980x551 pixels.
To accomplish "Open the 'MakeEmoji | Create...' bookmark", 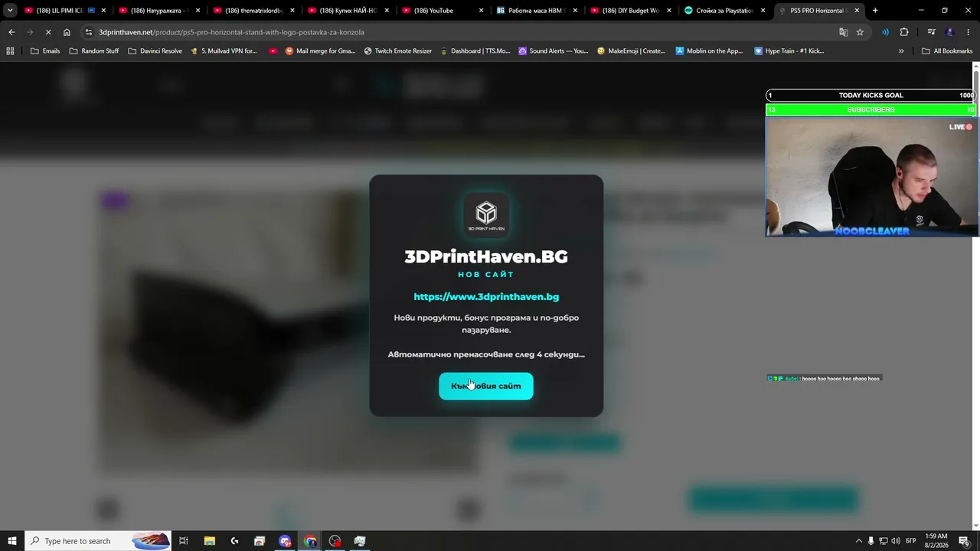I will 632,51.
